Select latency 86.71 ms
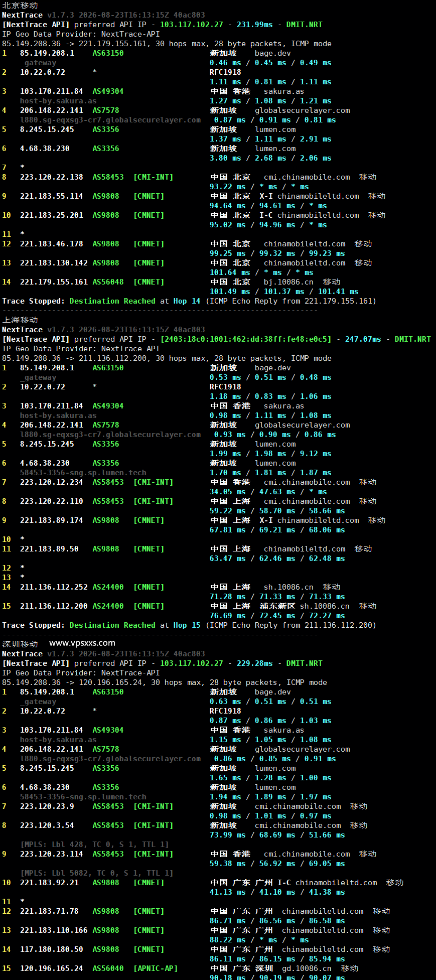Image resolution: width=436 pixels, height=980 pixels. click(x=228, y=921)
